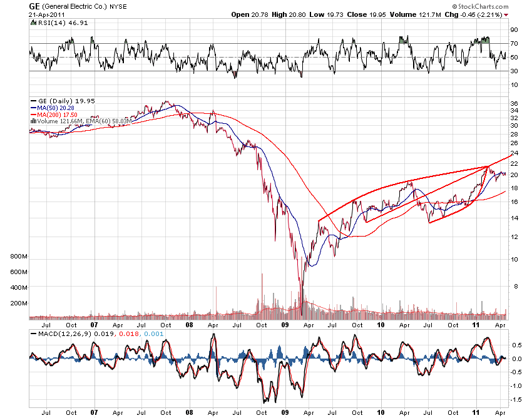Click the 'Low 19.73' value
The width and height of the screenshot is (532, 418).
coord(326,14)
